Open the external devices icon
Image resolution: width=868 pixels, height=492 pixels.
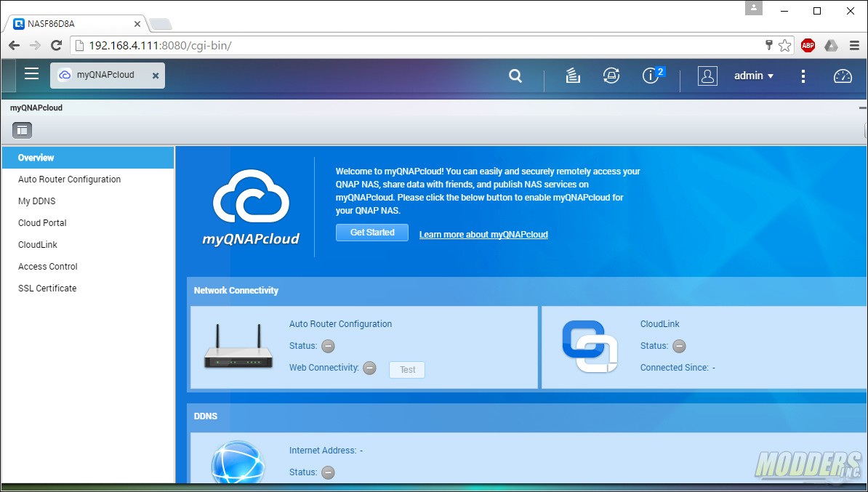(611, 76)
